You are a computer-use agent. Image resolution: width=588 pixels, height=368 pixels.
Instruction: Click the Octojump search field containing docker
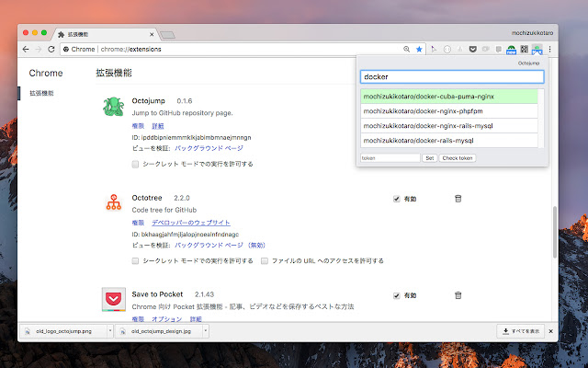pos(452,76)
